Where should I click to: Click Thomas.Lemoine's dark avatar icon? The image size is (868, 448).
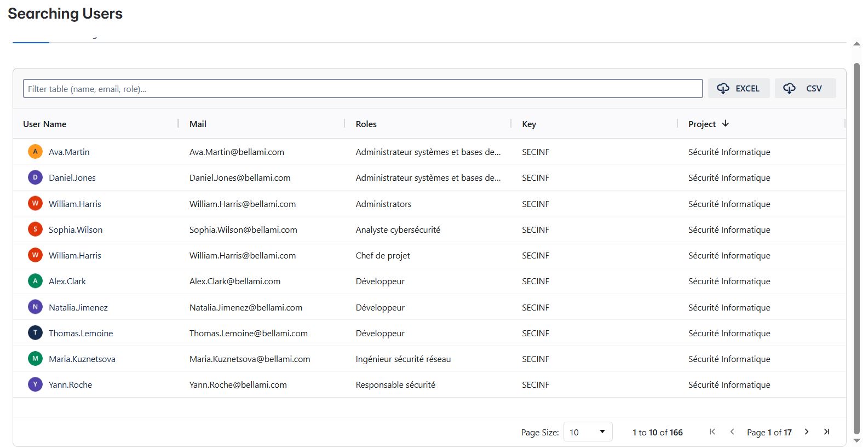coord(35,333)
